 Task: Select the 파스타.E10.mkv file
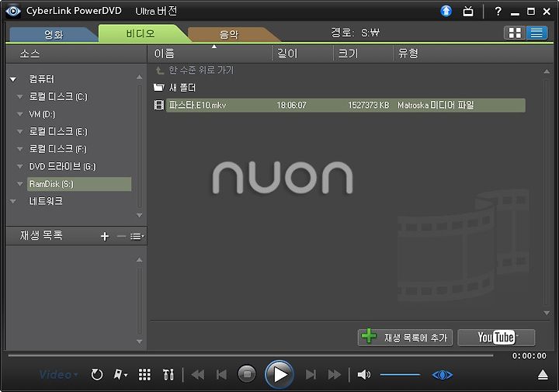point(345,105)
